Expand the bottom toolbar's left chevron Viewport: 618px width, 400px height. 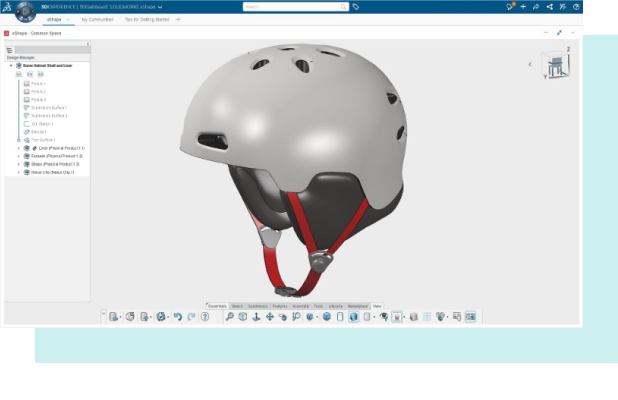point(103,314)
